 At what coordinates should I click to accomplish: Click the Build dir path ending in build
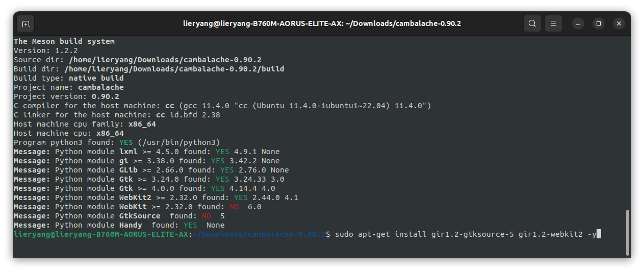174,69
